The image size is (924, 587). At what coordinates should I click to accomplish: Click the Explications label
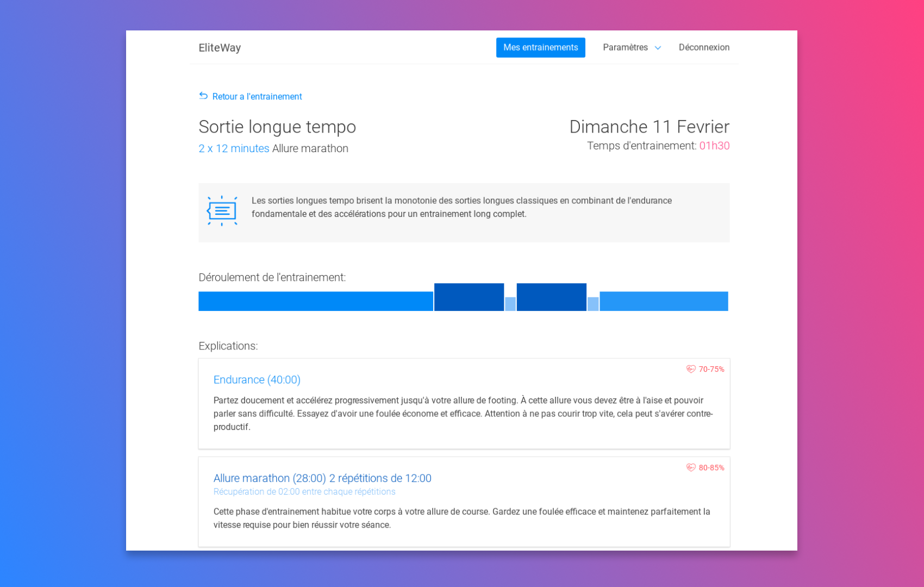(228, 346)
